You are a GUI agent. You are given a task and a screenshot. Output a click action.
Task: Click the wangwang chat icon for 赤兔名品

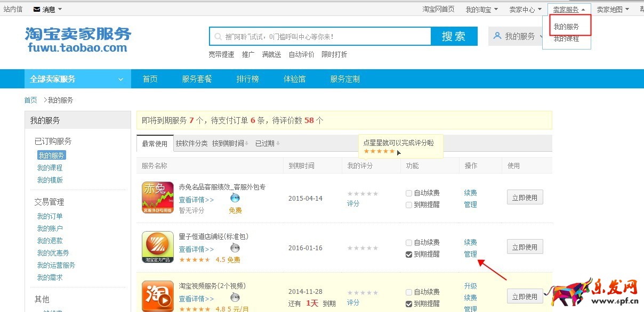235,199
